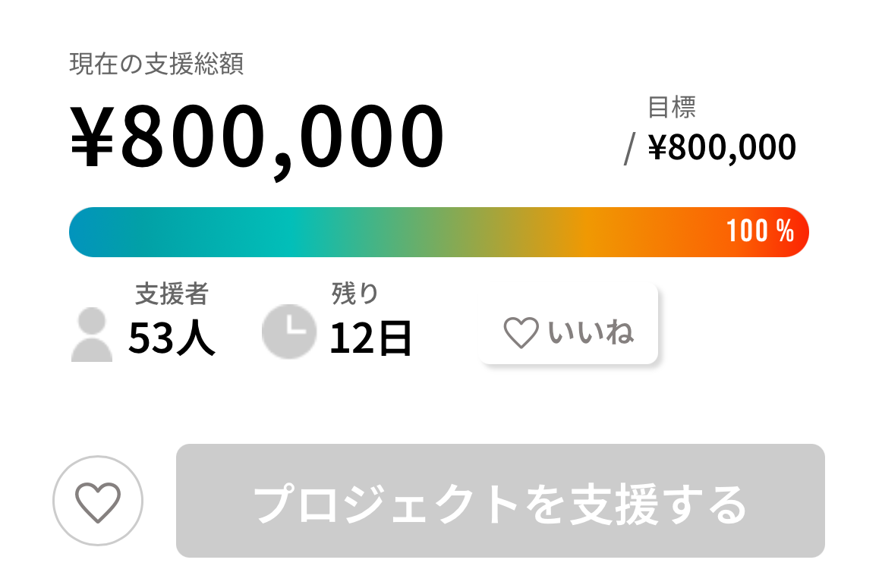This screenshot has height=588, width=882.
Task: Click the 12日 remaining days value
Action: point(370,338)
